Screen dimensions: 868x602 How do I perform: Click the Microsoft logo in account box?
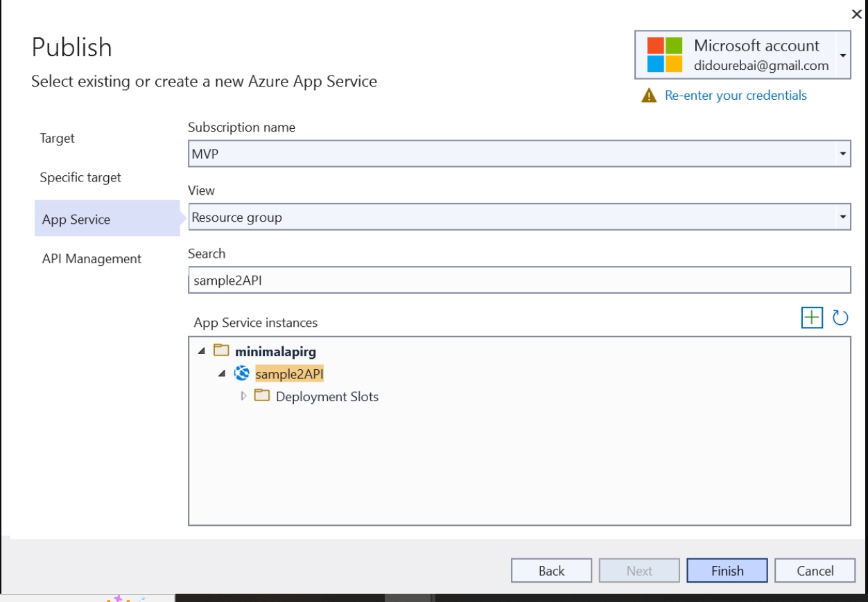[664, 55]
